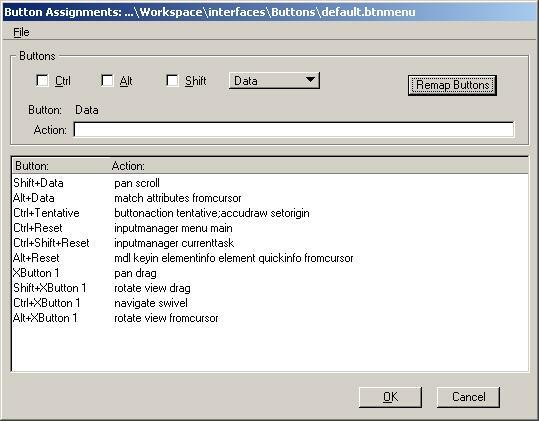Check the Shift modifier checkbox
This screenshot has width=539, height=421.
click(172, 81)
